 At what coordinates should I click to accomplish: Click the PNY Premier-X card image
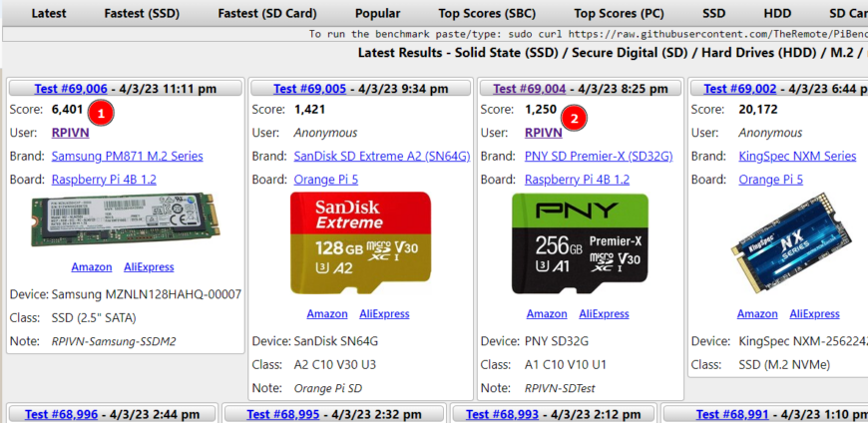click(x=582, y=245)
